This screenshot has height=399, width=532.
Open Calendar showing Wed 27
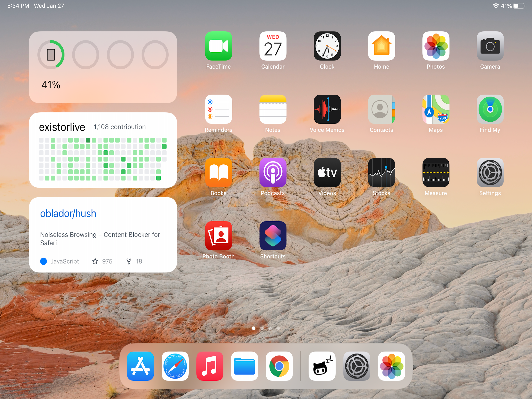pos(273,46)
